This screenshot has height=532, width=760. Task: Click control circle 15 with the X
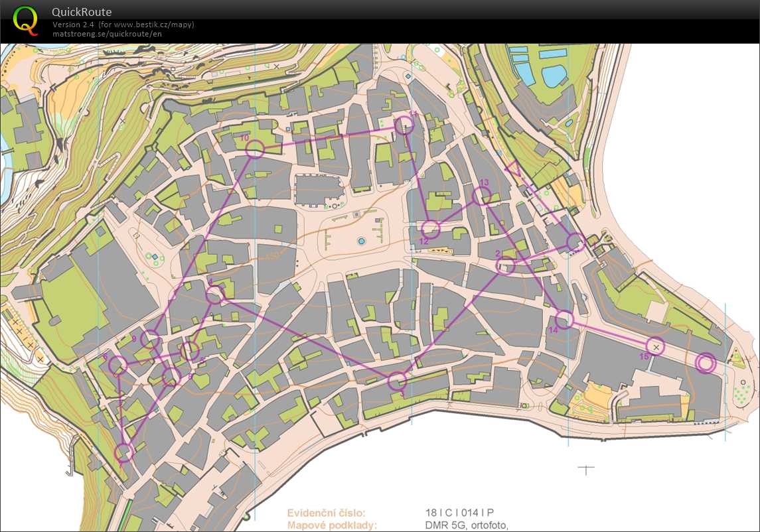tap(656, 346)
